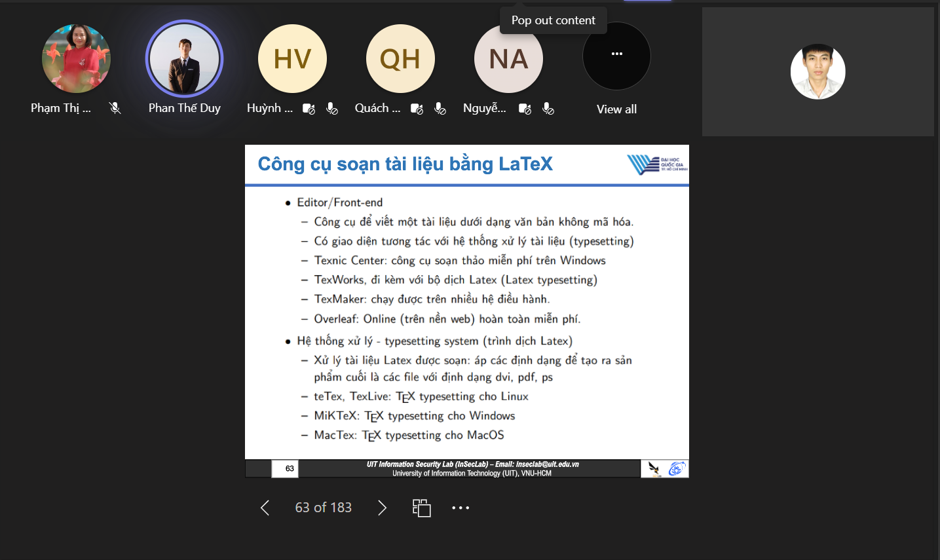The width and height of the screenshot is (940, 560).
Task: Advance to the next slide with the arrow
Action: point(382,508)
